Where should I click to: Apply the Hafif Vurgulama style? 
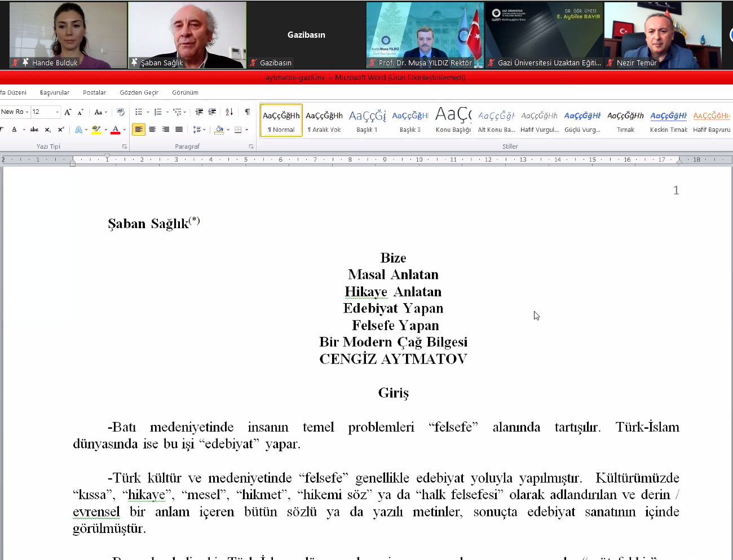point(540,120)
